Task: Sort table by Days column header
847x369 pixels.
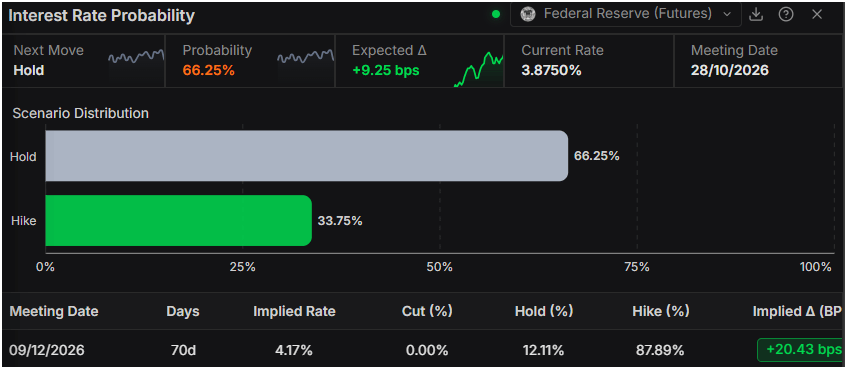Action: [x=183, y=311]
